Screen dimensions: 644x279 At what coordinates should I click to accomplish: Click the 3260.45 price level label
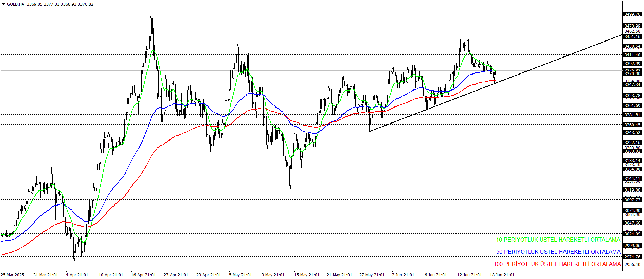click(632, 125)
